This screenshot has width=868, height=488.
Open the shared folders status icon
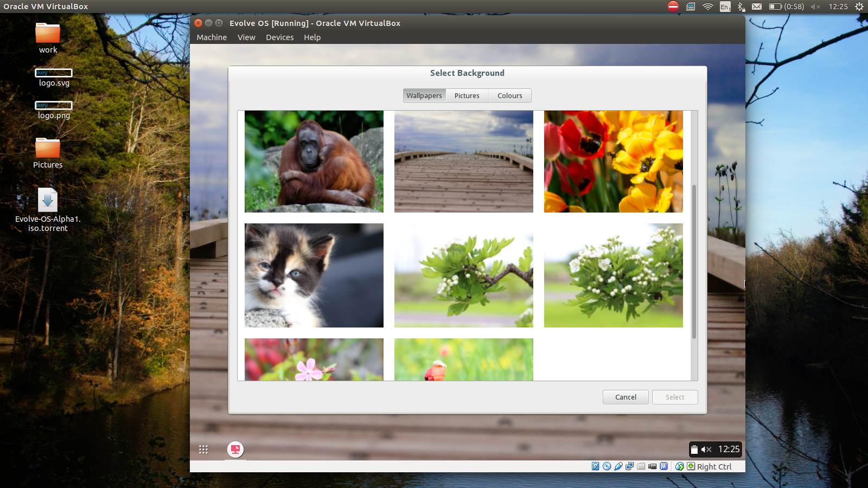coord(641,466)
